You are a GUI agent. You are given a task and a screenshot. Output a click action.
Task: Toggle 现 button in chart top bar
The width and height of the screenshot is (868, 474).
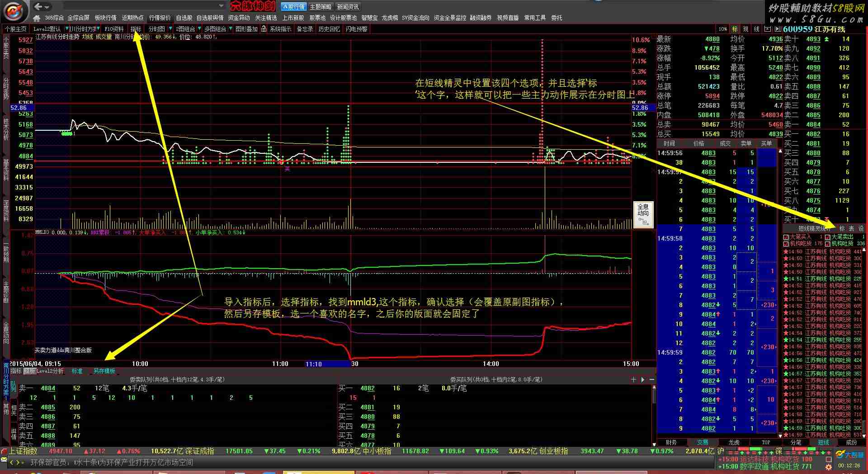[745, 29]
